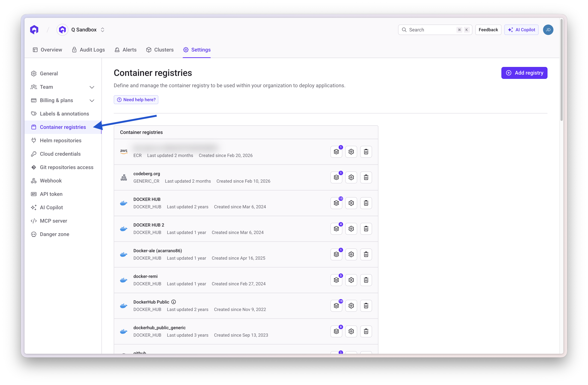Open Helm repositories settings
This screenshot has width=588, height=385.
(63, 140)
